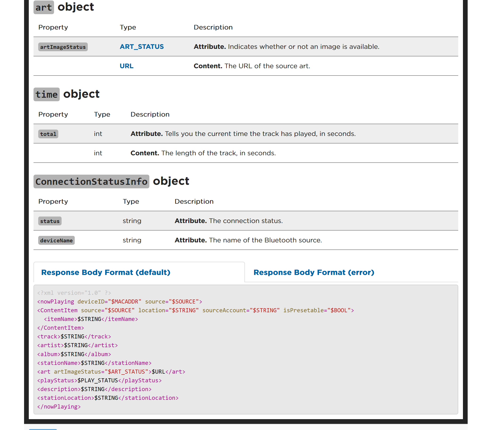The width and height of the screenshot is (504, 430).
Task: Open the URL type link
Action: click(126, 66)
